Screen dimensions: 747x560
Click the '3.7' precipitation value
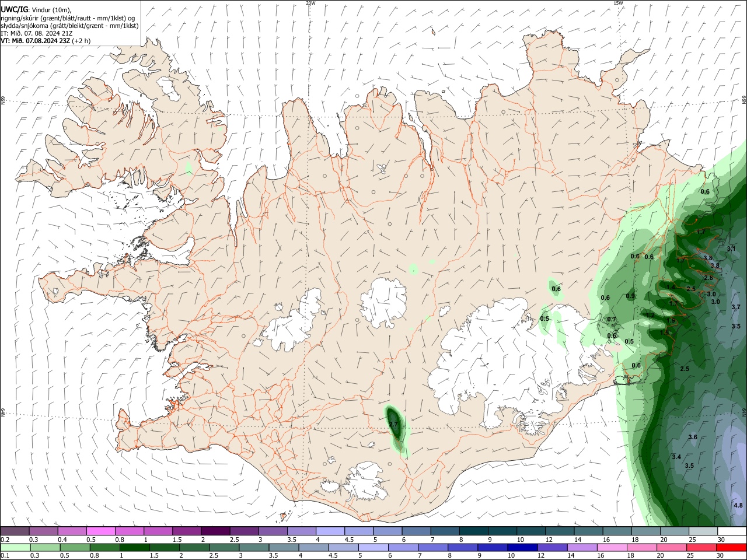(x=736, y=307)
